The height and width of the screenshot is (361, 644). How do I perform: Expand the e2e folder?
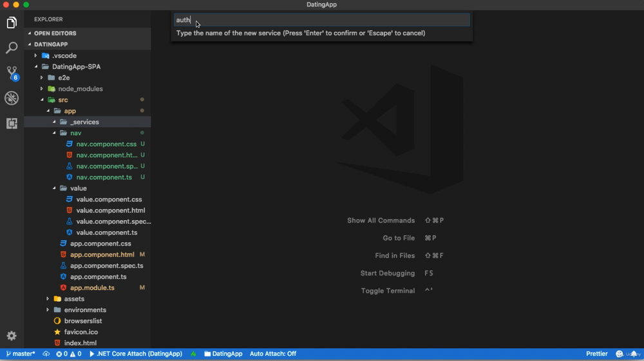point(88,77)
